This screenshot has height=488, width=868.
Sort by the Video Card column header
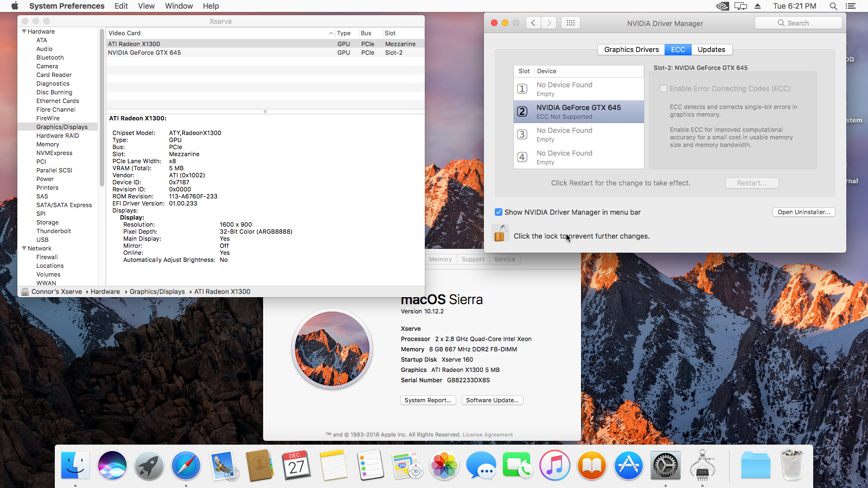tap(220, 33)
